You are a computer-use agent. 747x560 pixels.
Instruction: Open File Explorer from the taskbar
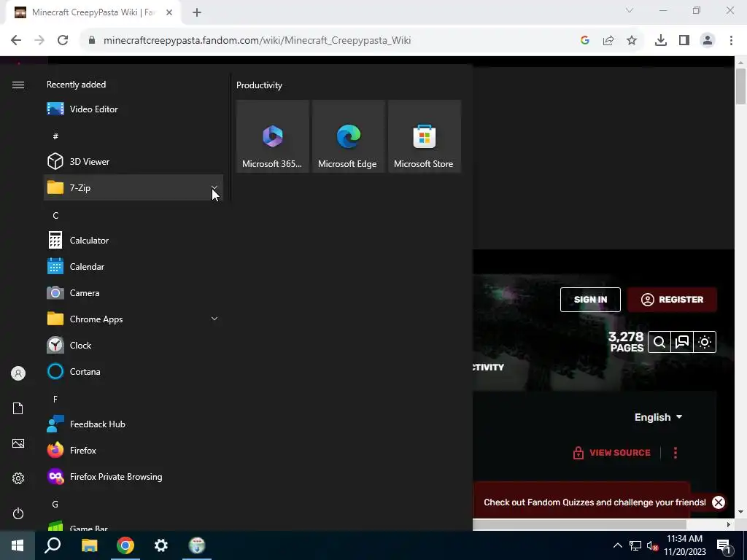coord(89,545)
